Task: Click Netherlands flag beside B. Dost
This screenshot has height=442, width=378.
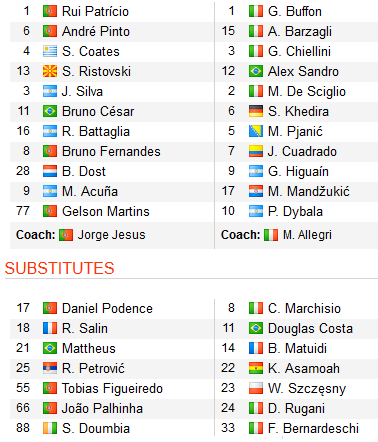Action: pos(50,171)
